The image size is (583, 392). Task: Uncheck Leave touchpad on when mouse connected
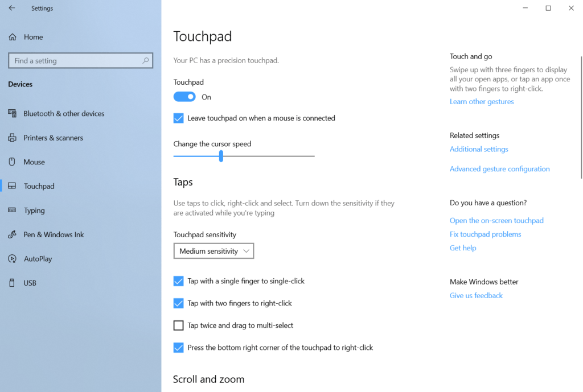click(178, 118)
